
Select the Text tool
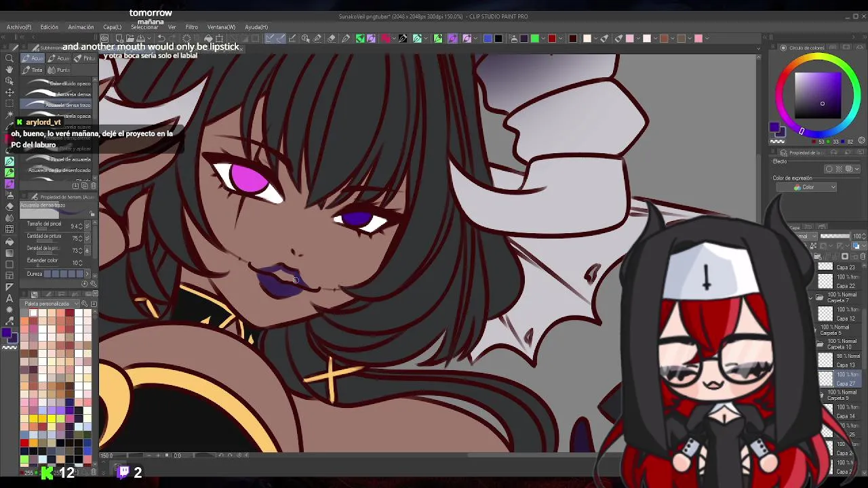pos(9,298)
